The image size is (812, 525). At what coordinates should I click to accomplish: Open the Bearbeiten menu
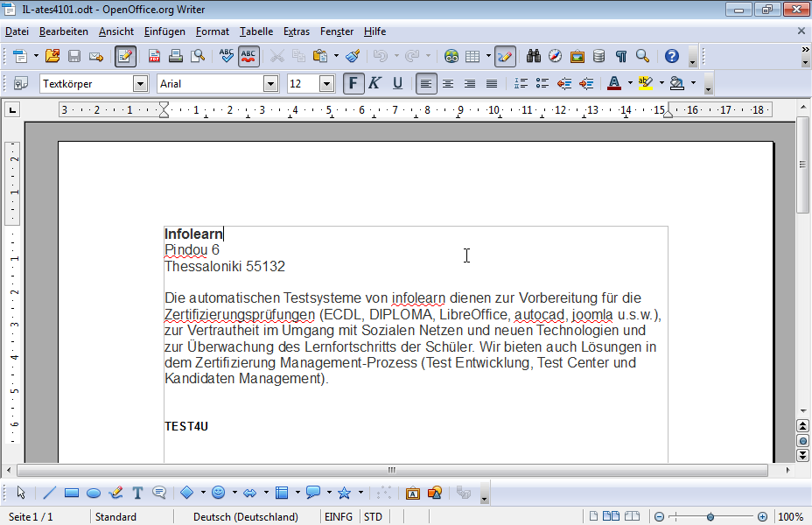pos(64,31)
